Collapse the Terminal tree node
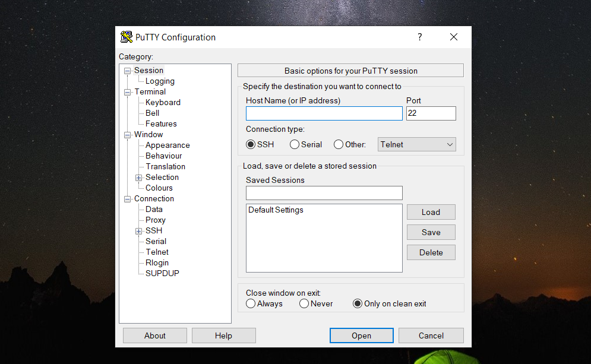Image resolution: width=591 pixels, height=364 pixels. point(127,92)
